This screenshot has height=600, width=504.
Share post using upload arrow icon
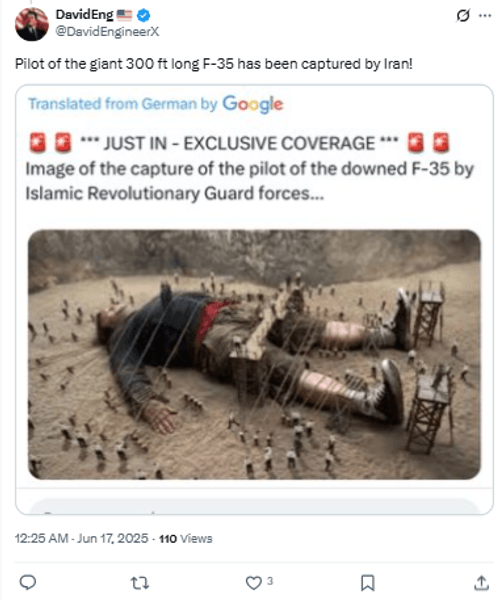coord(481,583)
